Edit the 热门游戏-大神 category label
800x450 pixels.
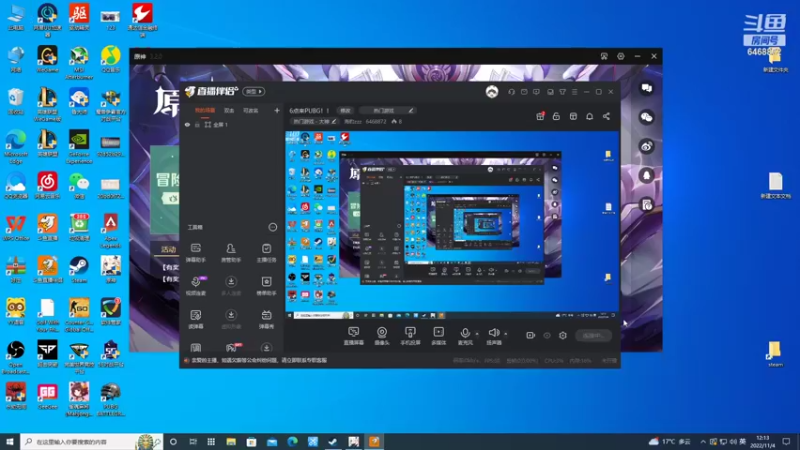(x=314, y=121)
